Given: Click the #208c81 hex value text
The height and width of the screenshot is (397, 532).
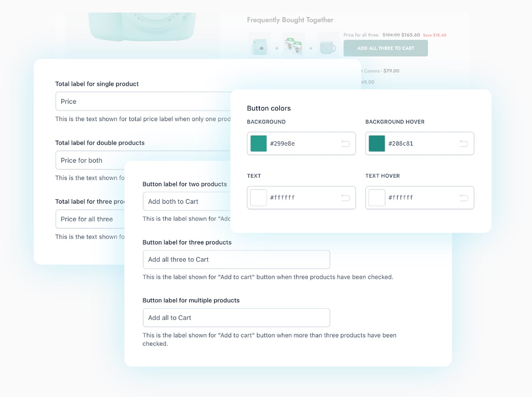Looking at the screenshot, I should point(400,144).
